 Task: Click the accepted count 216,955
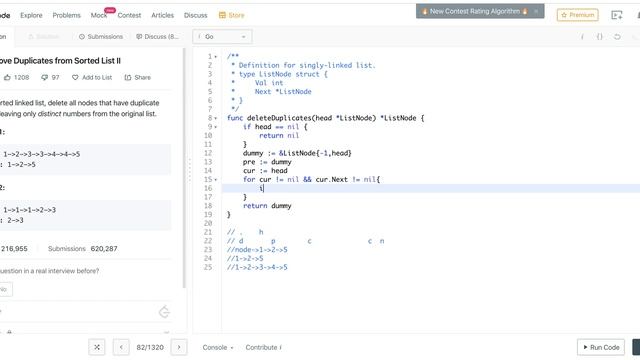(14, 249)
